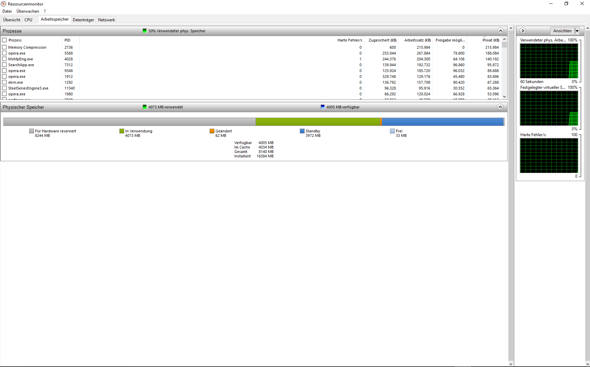Click the blue Standby legend swatch
Image resolution: width=590 pixels, height=367 pixels.
(x=302, y=131)
